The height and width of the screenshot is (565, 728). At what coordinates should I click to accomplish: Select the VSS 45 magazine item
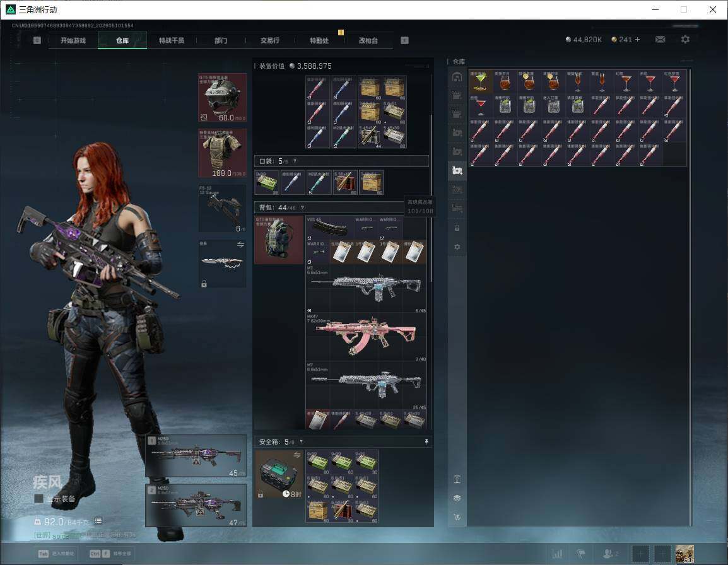click(330, 228)
